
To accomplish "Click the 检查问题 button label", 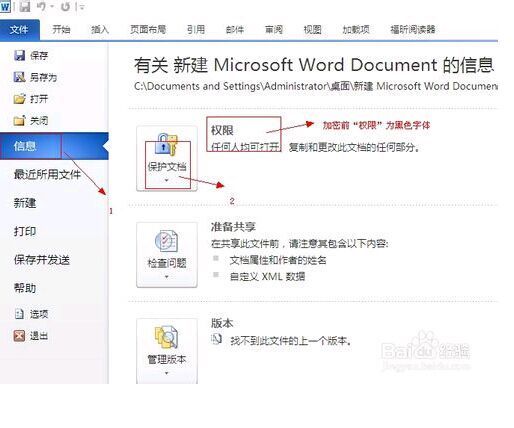I will [x=167, y=263].
